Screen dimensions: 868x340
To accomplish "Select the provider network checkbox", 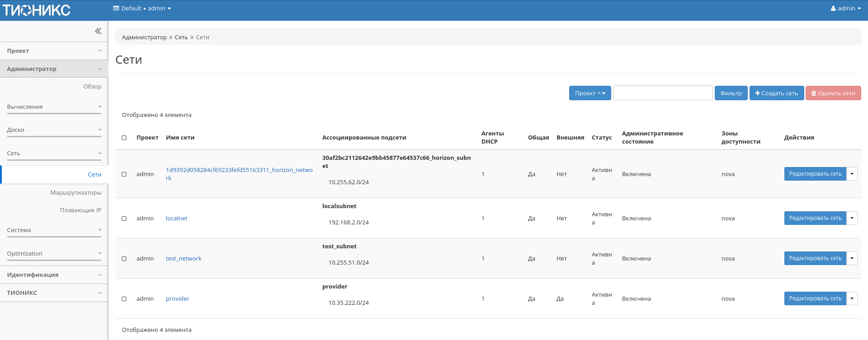I will click(x=124, y=299).
